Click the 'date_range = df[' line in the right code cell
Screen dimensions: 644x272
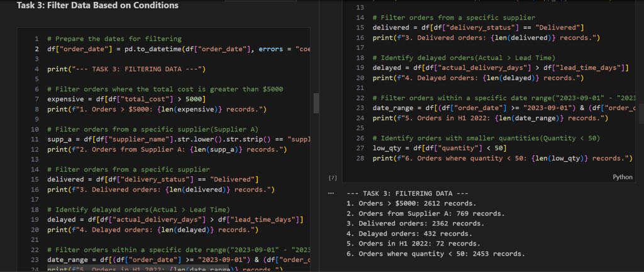504,108
